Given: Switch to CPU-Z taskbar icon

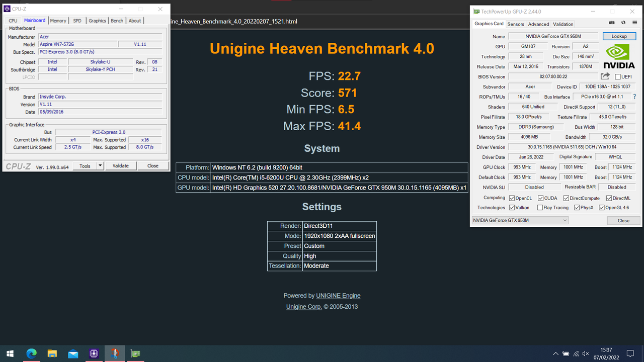Looking at the screenshot, I should click(x=94, y=354).
